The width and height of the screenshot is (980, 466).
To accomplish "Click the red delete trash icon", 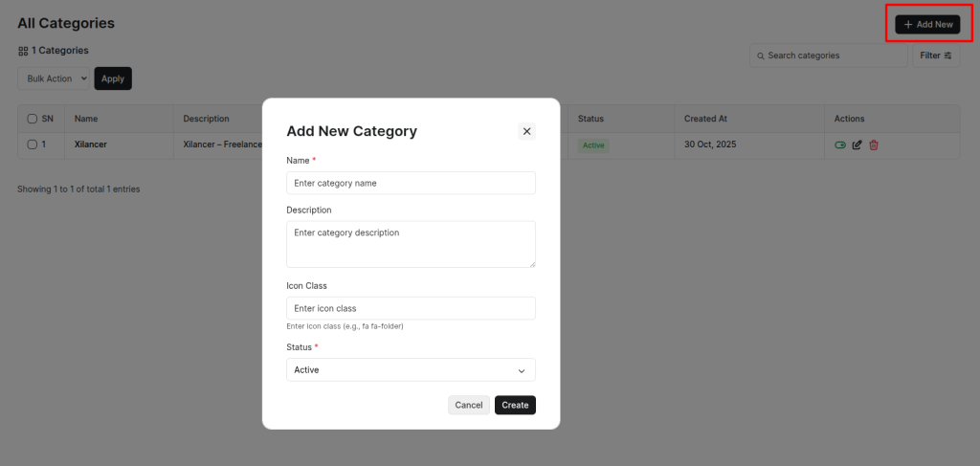I will (874, 144).
